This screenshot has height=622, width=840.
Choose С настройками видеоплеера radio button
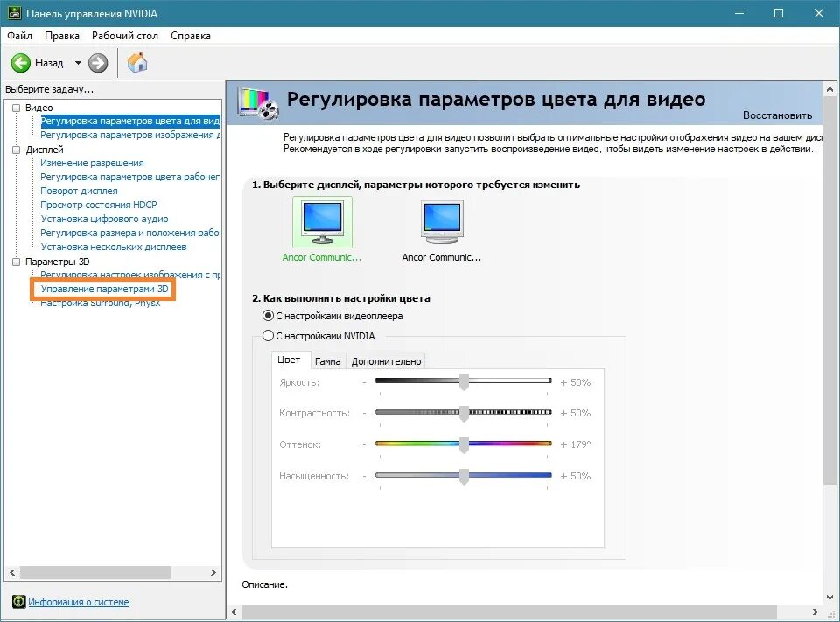[269, 316]
